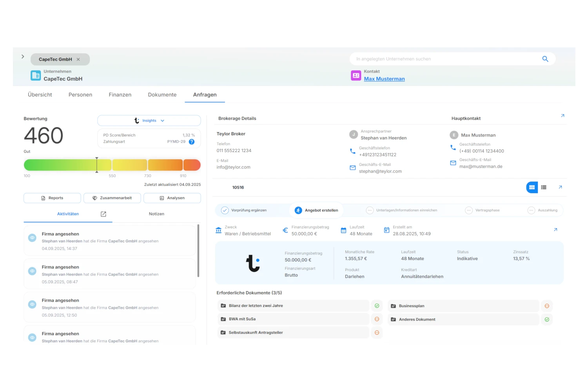
Task: Open the Notizen tab
Action: pos(156,214)
